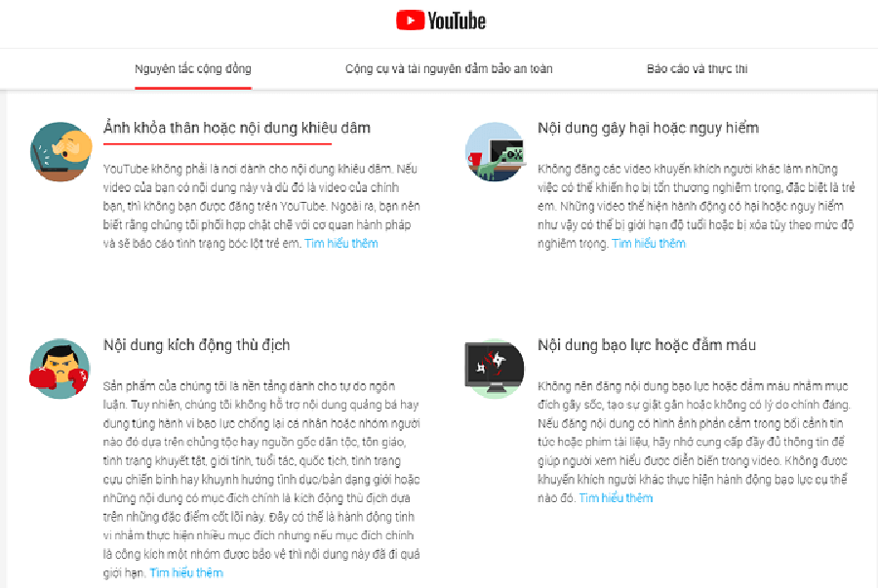The image size is (878, 588).
Task: Click paragraph beginning YouTube không phải là nơi
Action: [261, 206]
